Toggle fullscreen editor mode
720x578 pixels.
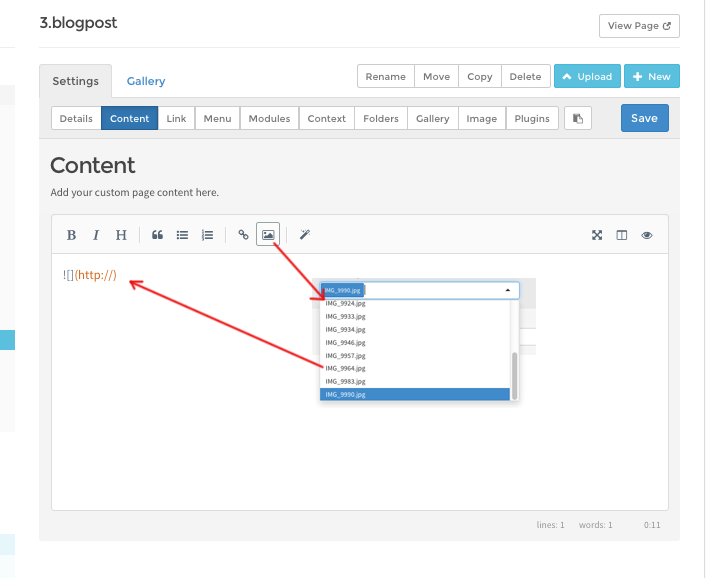coord(596,236)
